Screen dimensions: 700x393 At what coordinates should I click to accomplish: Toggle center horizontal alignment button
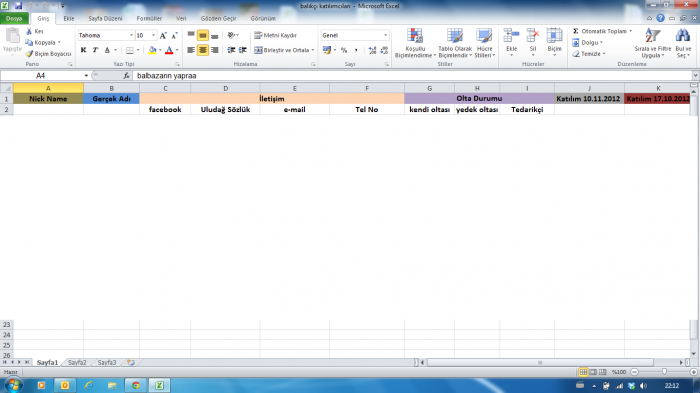pos(203,50)
